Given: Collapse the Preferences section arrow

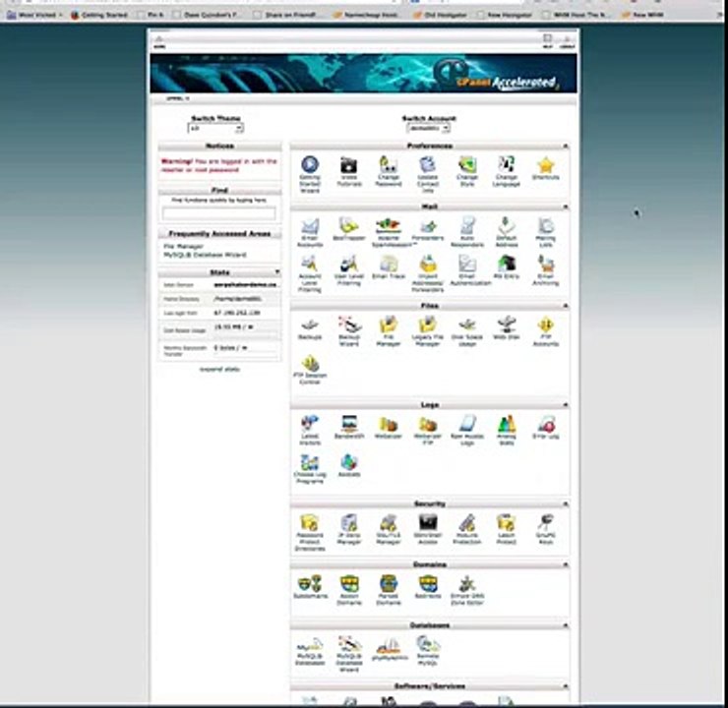Looking at the screenshot, I should click(565, 146).
